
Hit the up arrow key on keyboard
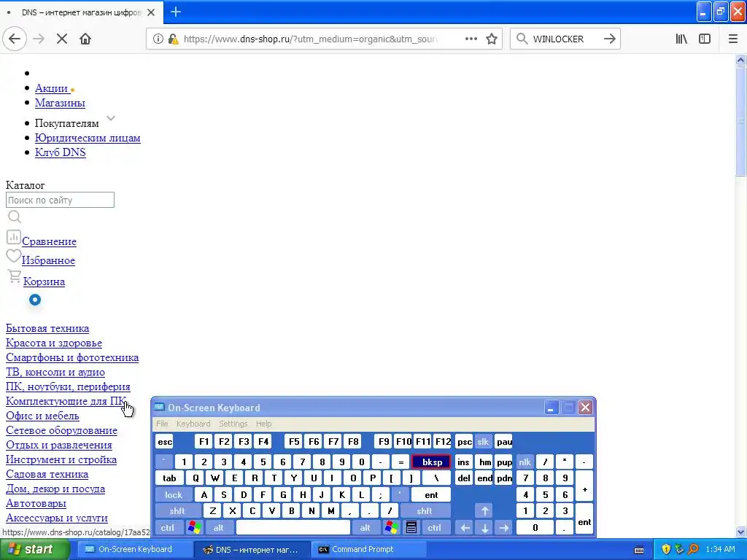pos(484,511)
